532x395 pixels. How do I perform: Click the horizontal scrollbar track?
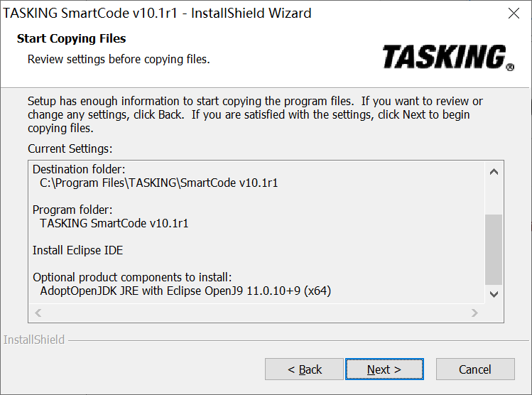coord(256,313)
